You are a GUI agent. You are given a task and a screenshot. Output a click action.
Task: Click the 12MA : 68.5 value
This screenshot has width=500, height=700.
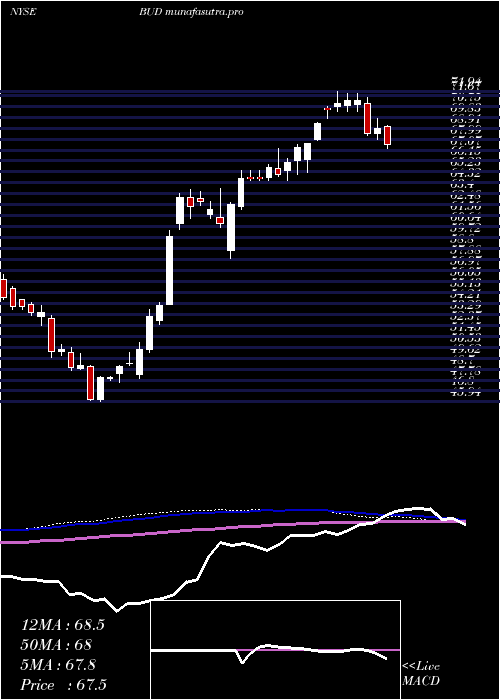tap(63, 625)
